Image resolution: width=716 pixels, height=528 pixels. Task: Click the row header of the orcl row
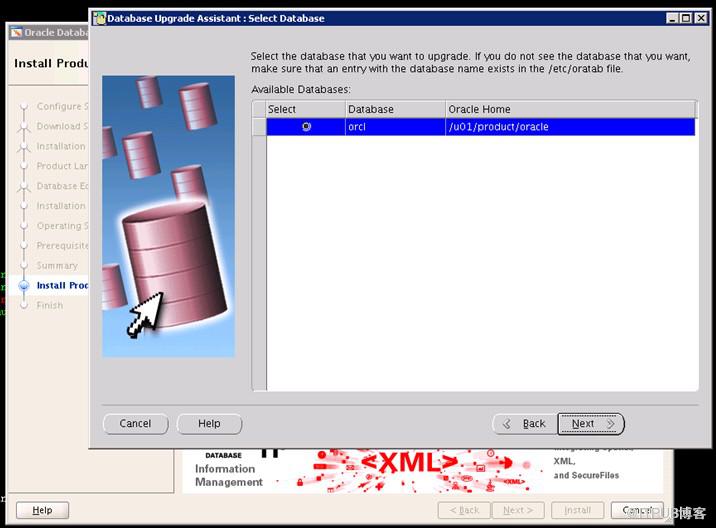259,127
